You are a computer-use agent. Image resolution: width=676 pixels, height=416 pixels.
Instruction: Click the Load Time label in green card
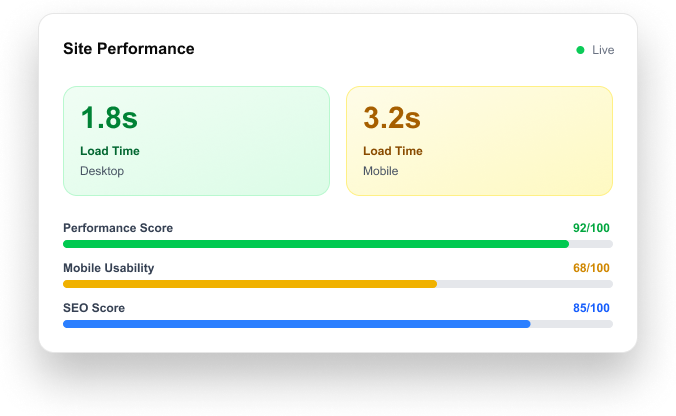(110, 151)
